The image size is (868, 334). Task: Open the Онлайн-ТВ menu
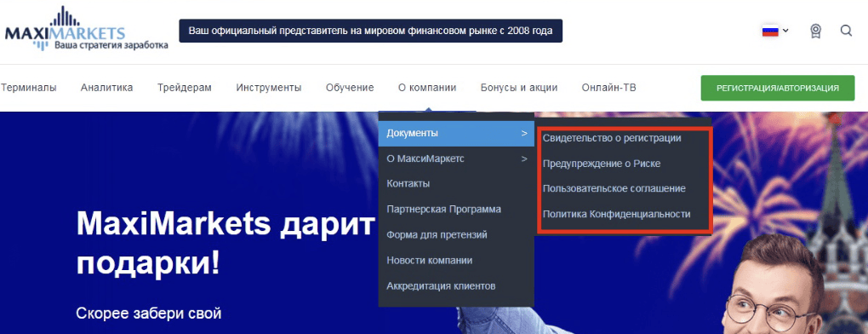tap(609, 88)
